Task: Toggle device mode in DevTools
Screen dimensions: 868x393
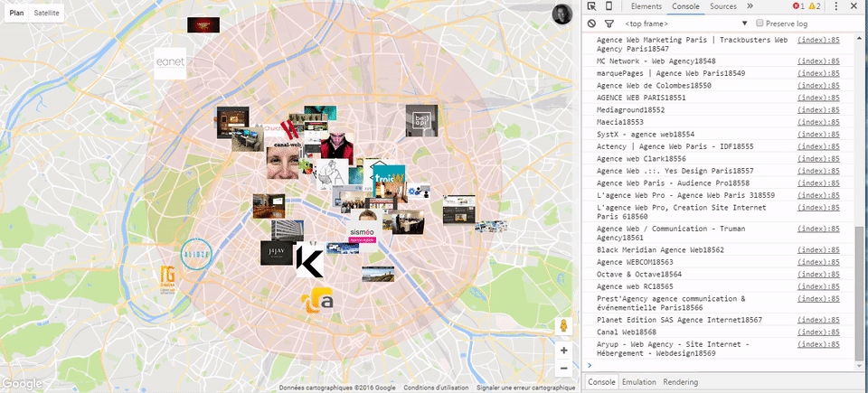Action: [x=609, y=6]
